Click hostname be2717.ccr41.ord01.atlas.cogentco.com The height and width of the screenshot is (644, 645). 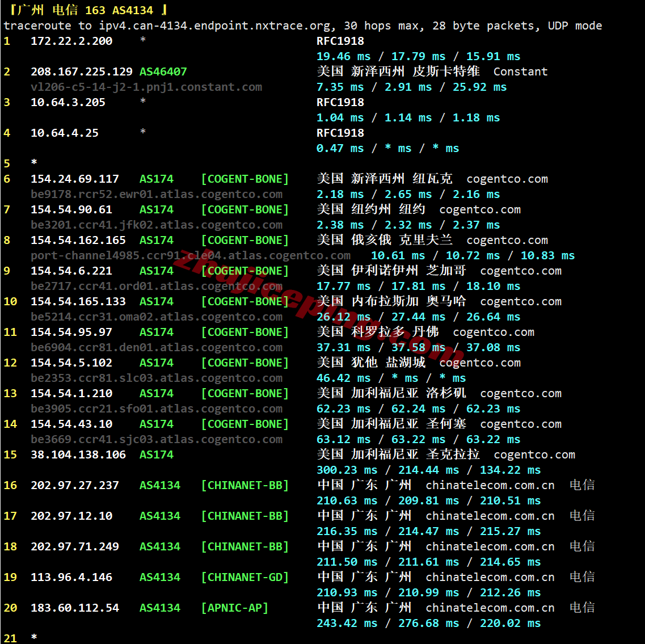click(x=157, y=287)
